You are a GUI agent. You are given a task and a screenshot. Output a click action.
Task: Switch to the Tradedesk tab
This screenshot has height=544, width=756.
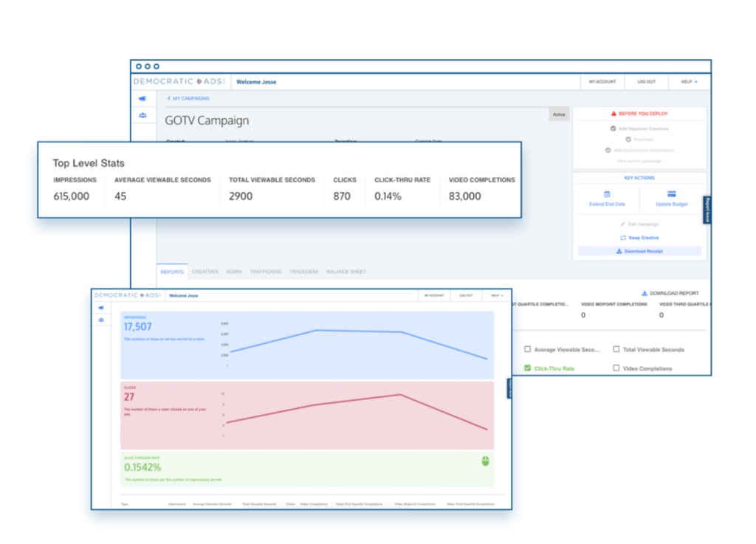coord(304,272)
